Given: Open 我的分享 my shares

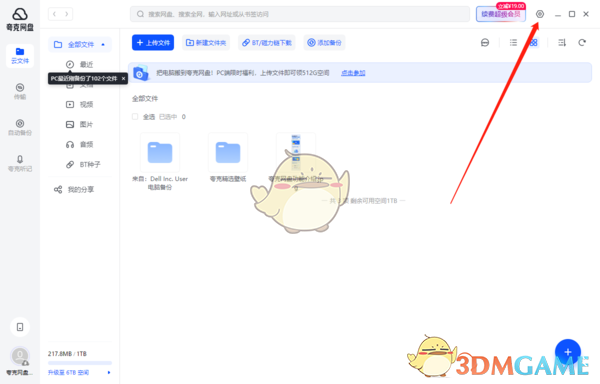Looking at the screenshot, I should [74, 189].
